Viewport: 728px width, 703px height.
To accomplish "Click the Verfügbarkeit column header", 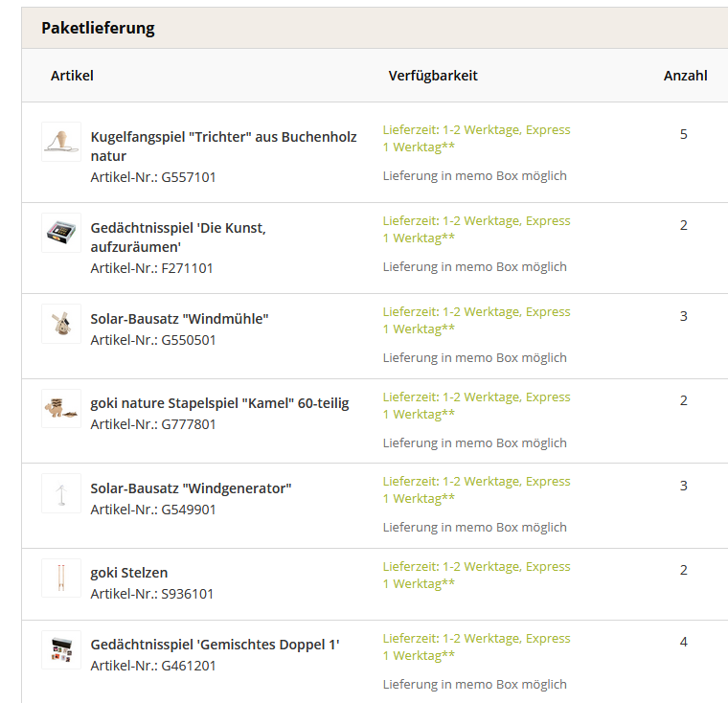I will pyautogui.click(x=433, y=76).
